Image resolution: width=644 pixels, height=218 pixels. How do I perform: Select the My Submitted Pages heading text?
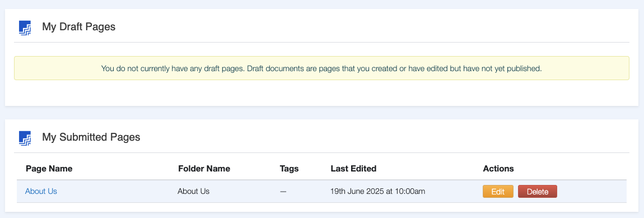[x=91, y=137]
